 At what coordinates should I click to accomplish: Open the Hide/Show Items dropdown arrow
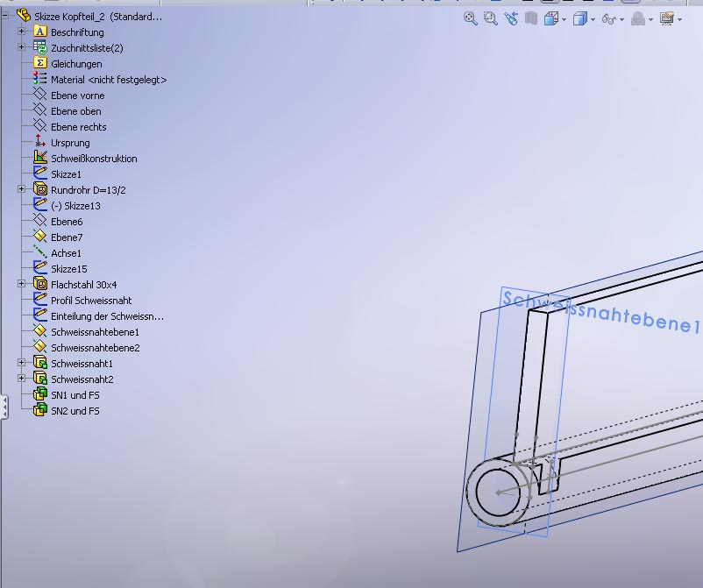[622, 19]
